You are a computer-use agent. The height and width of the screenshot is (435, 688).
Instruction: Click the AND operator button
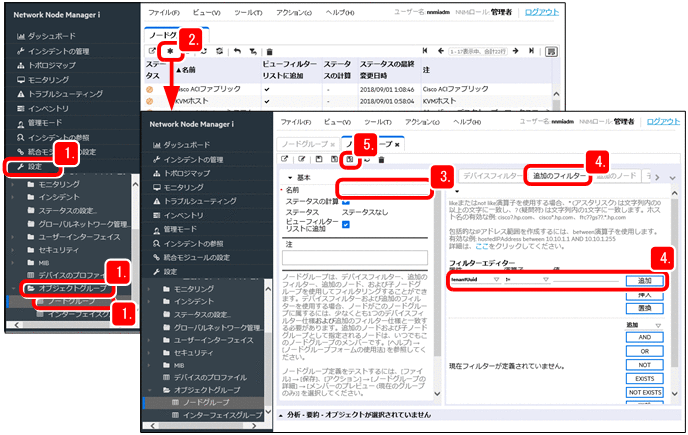click(x=645, y=337)
